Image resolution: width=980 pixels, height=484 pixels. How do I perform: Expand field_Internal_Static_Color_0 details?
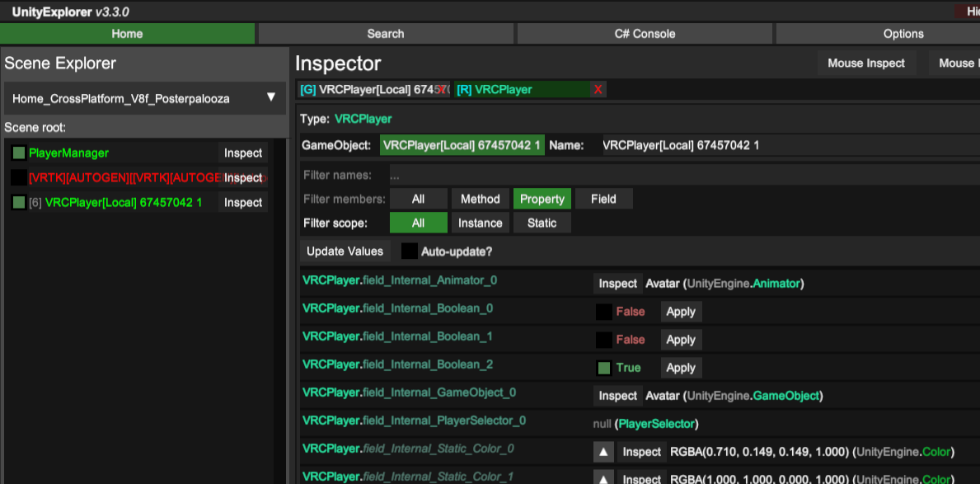coord(606,451)
